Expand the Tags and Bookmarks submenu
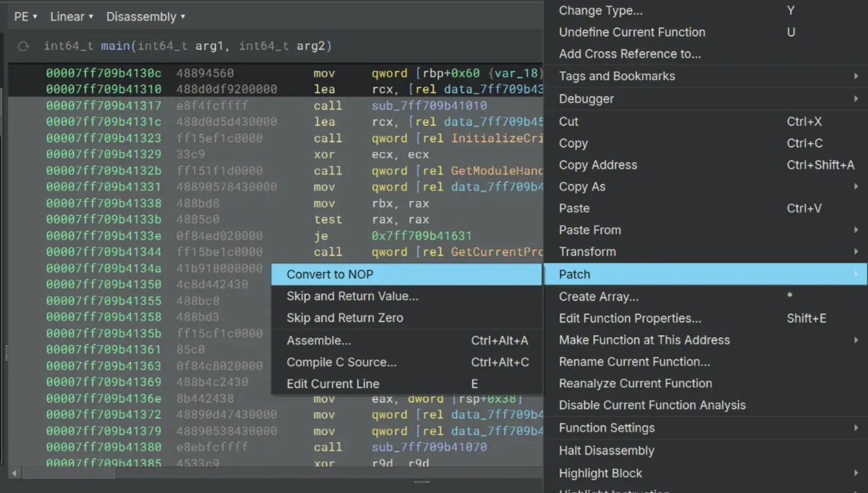 coord(617,76)
